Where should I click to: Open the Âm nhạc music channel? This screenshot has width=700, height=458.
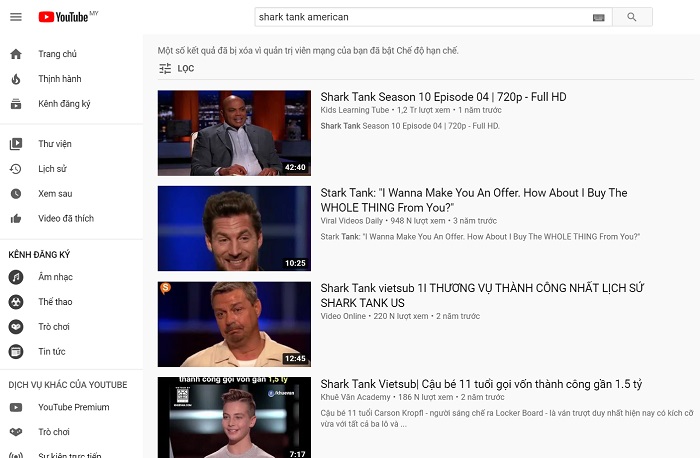pyautogui.click(x=55, y=277)
